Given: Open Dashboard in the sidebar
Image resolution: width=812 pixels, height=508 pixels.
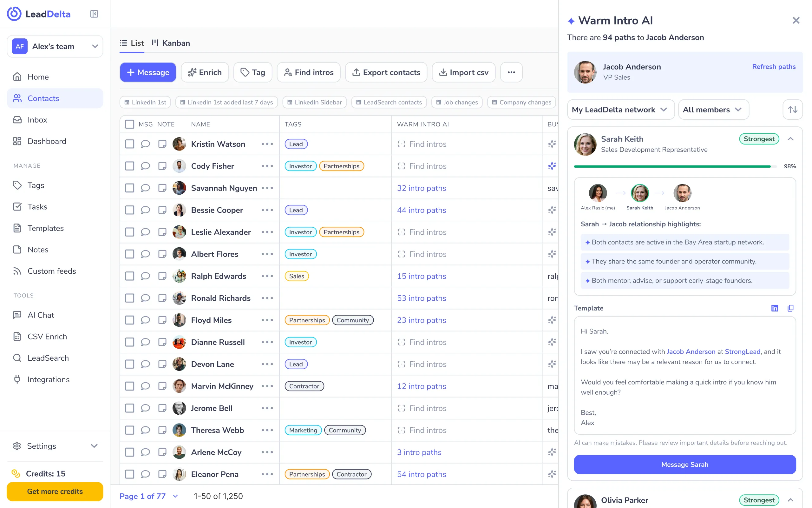Looking at the screenshot, I should click(x=55, y=142).
